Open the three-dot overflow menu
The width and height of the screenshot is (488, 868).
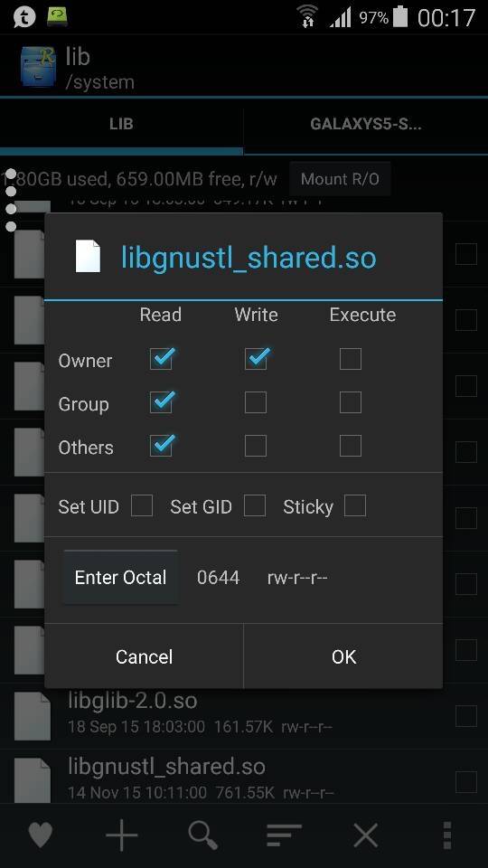447,835
